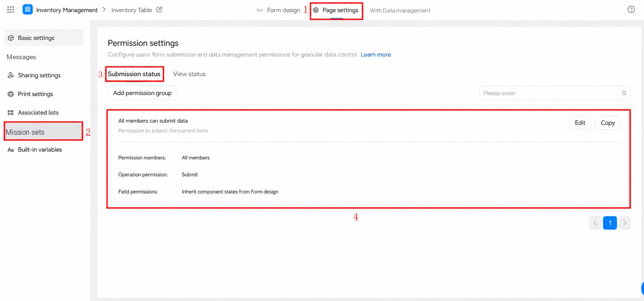
Task: Open the Data management tab
Action: 400,10
